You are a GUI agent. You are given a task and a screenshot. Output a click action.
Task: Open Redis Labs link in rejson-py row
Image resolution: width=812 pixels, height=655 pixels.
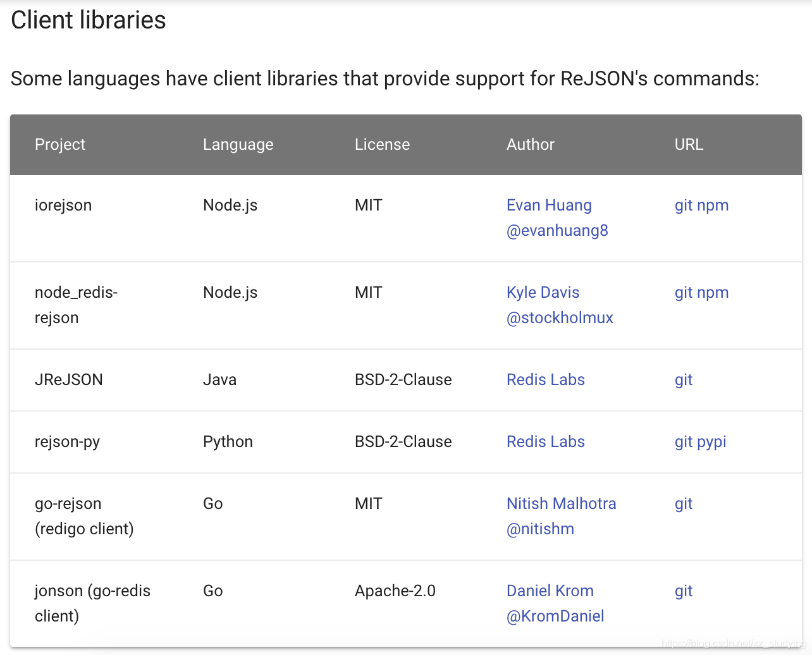click(545, 442)
